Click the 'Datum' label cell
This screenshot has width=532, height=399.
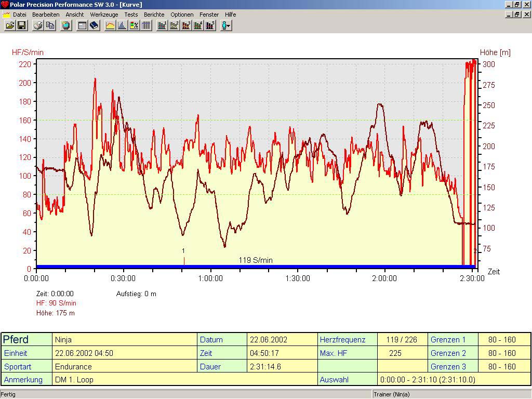pyautogui.click(x=222, y=339)
